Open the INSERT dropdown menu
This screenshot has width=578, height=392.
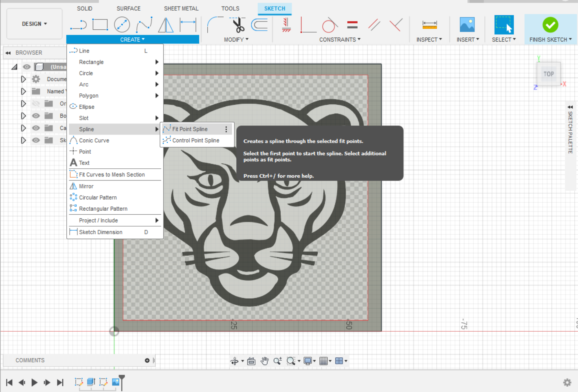(468, 40)
